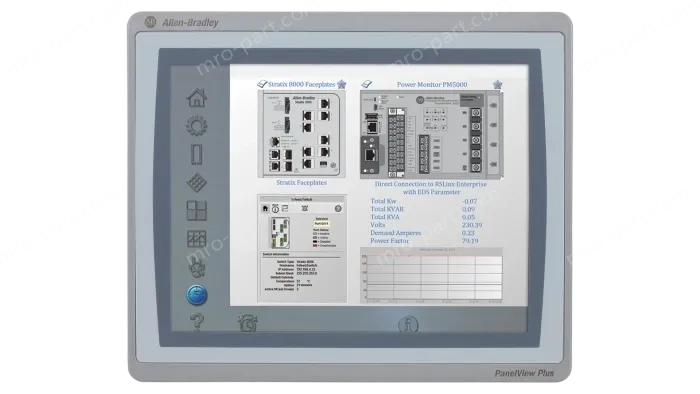Screen dimensions: 700x394
Task: Click home icon in switch faceplate toolbar
Action: coord(265,208)
